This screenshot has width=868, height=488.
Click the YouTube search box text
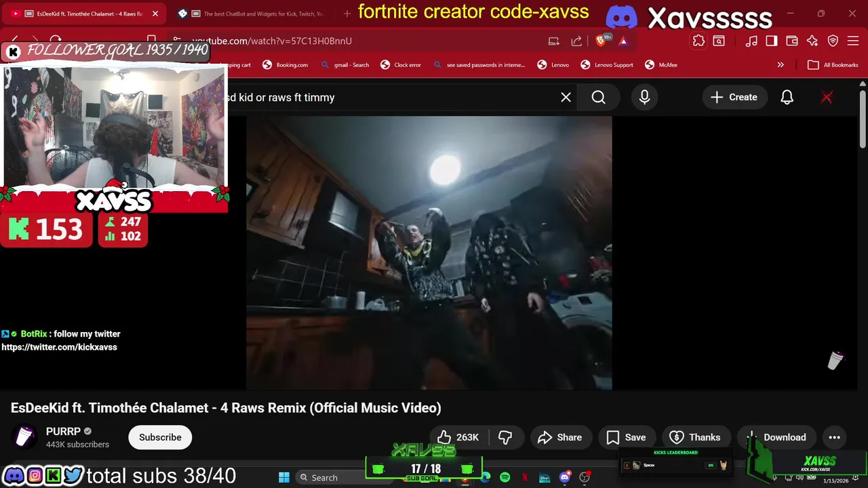pyautogui.click(x=281, y=98)
